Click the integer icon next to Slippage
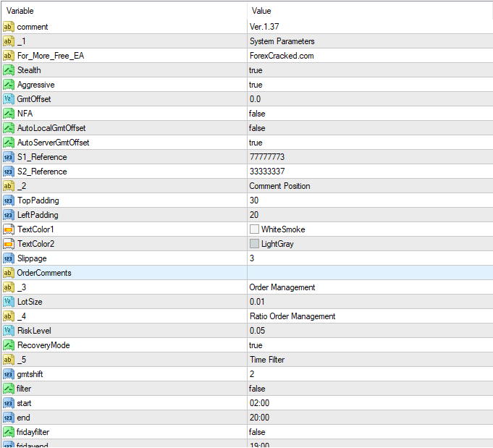 tap(9, 258)
